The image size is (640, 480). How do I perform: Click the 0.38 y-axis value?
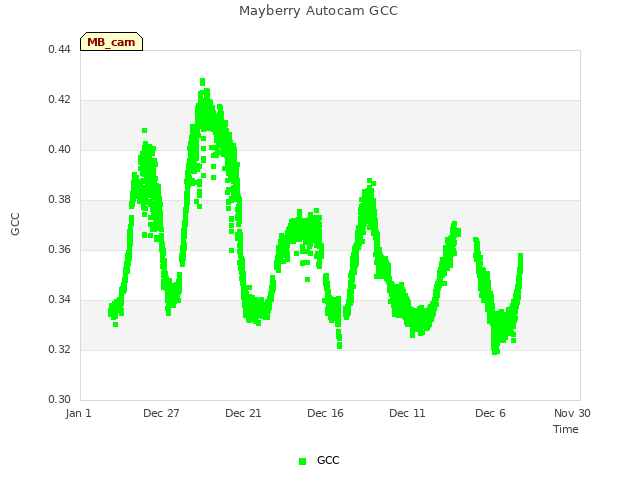pos(60,199)
